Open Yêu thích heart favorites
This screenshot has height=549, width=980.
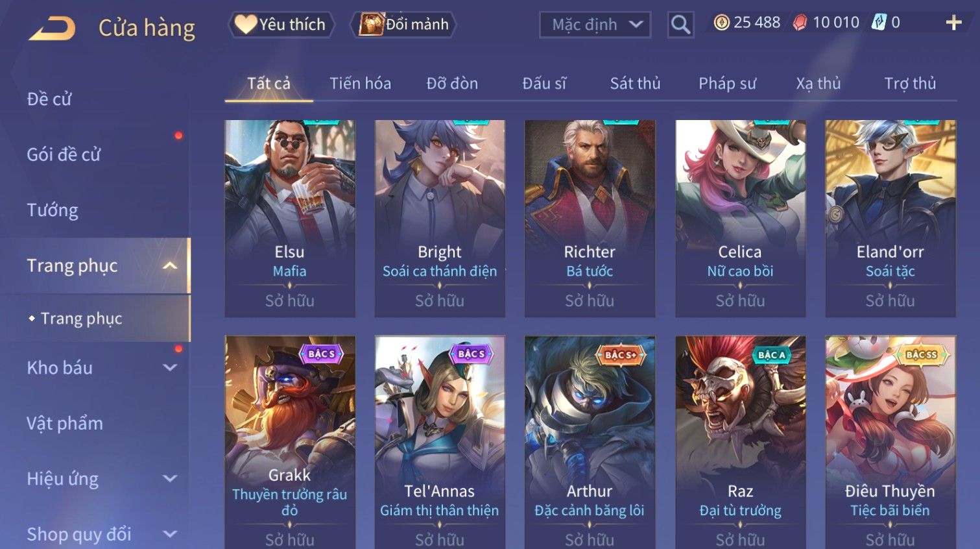[x=281, y=25]
